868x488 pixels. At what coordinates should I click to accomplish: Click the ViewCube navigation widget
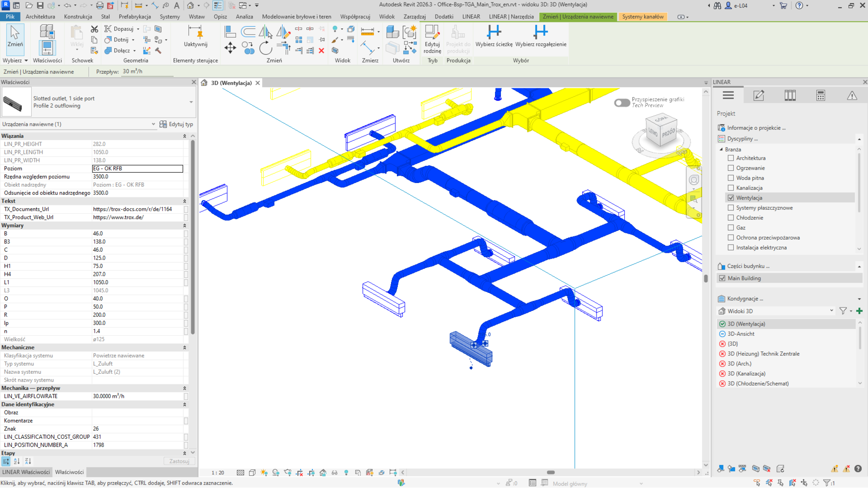click(x=661, y=131)
